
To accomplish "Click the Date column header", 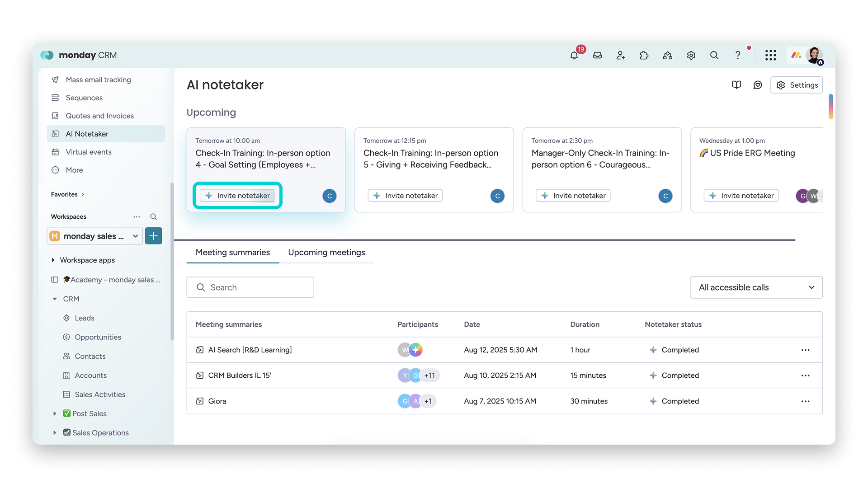I will (x=472, y=324).
